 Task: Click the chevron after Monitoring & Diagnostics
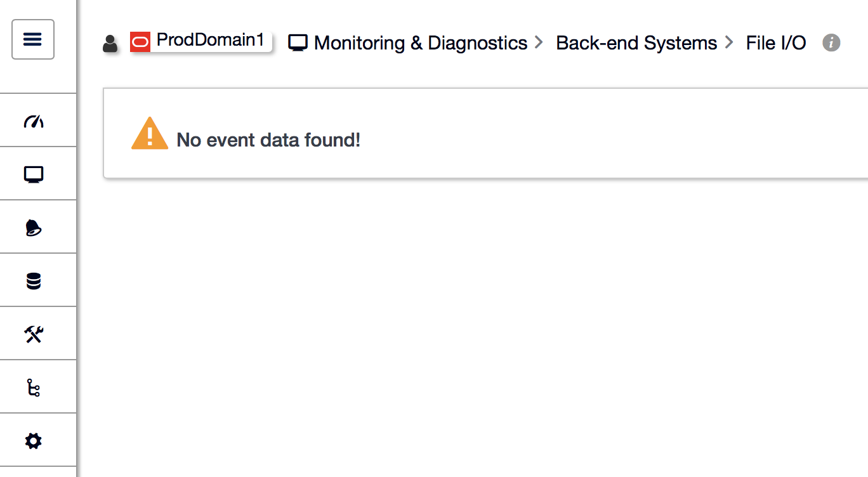pyautogui.click(x=539, y=42)
